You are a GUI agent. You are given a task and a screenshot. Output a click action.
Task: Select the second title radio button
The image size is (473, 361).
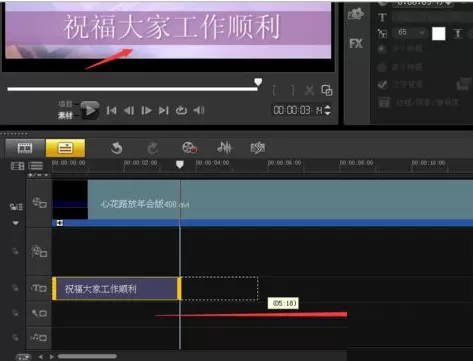[x=382, y=68]
